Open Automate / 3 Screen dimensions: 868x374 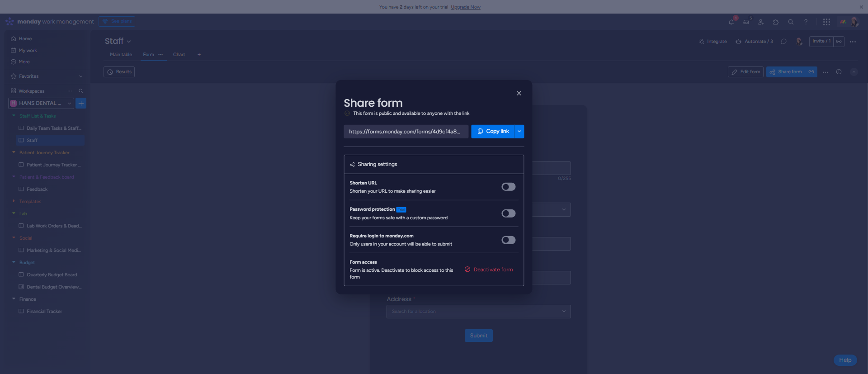[754, 42]
